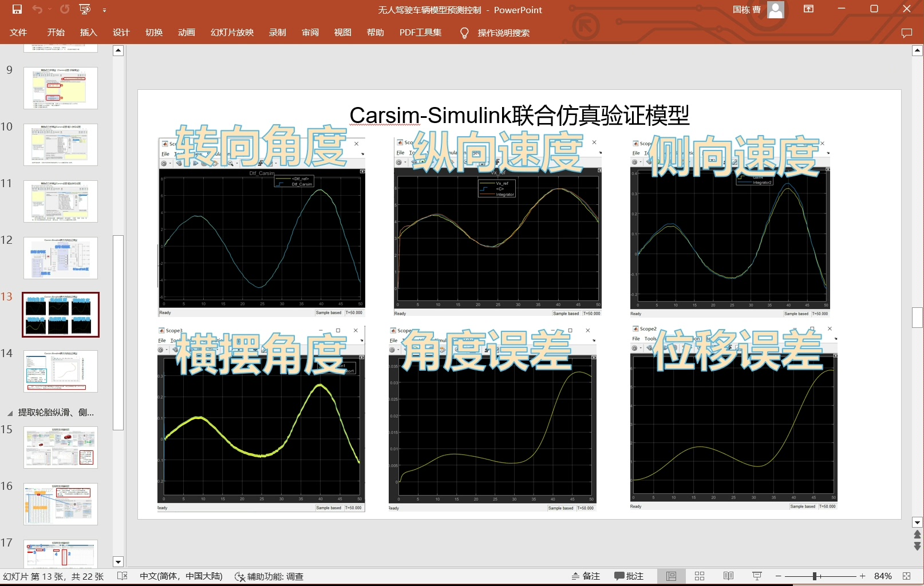Viewport: 924px width, 586px height.
Task: Open the 开始 ribbon tab
Action: tap(56, 33)
